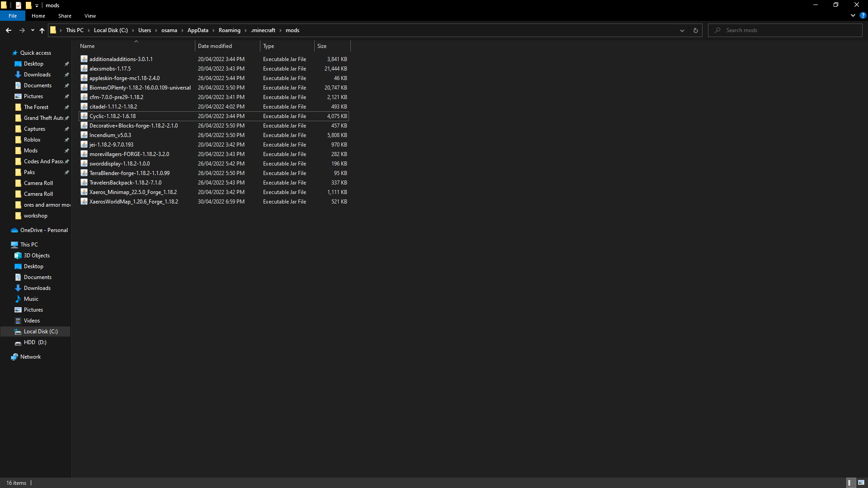The image size is (868, 488).
Task: Open the Roblox pinned folder
Action: (32, 140)
